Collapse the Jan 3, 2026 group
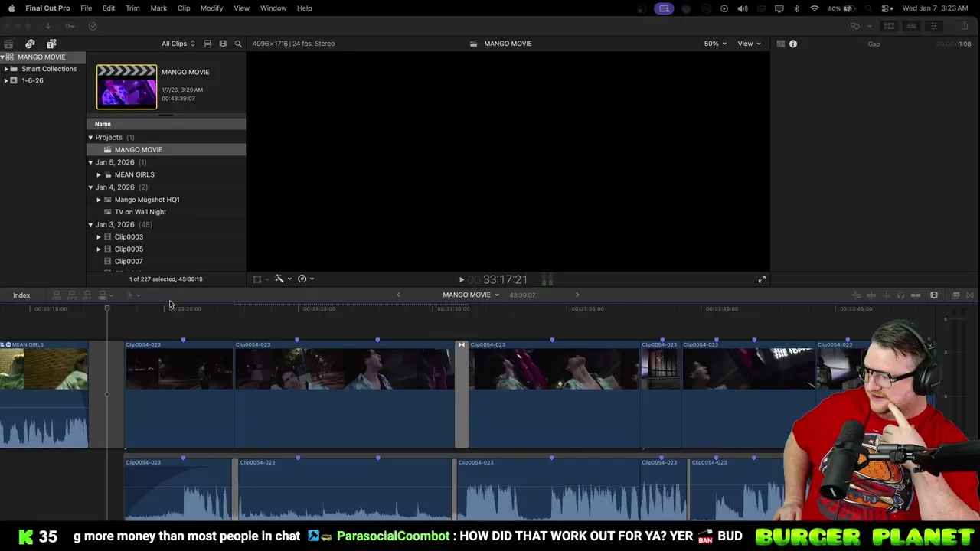Screen dimensions: 980x551 click(90, 225)
